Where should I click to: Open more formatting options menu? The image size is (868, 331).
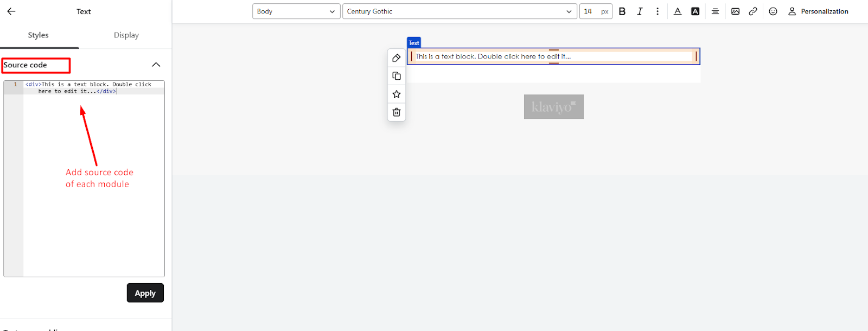(658, 11)
